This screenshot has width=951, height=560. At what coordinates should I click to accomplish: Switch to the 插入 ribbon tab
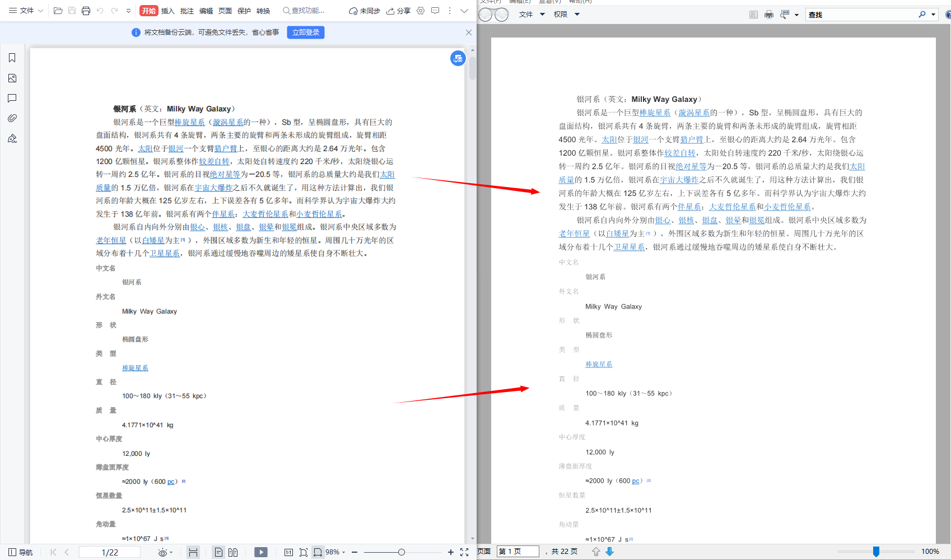click(167, 11)
